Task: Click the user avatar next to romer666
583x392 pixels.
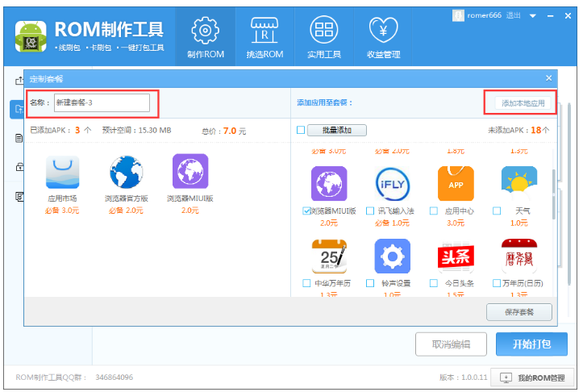Action: point(458,15)
